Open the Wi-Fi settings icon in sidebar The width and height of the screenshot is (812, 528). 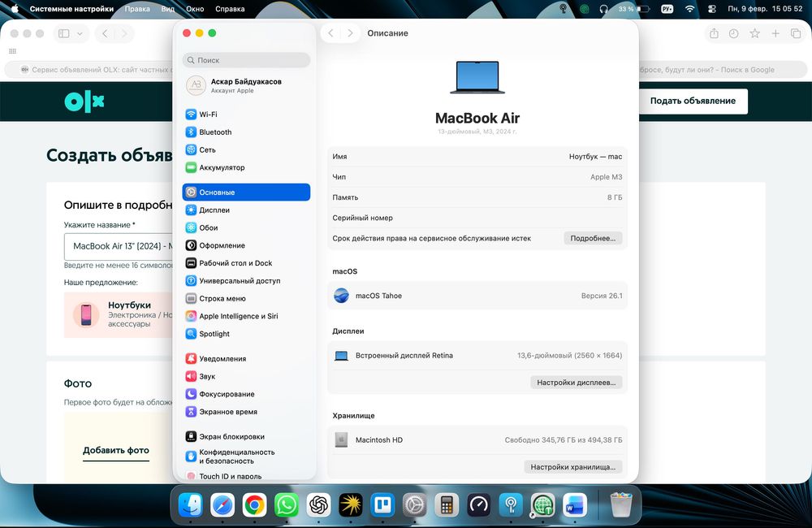point(191,115)
